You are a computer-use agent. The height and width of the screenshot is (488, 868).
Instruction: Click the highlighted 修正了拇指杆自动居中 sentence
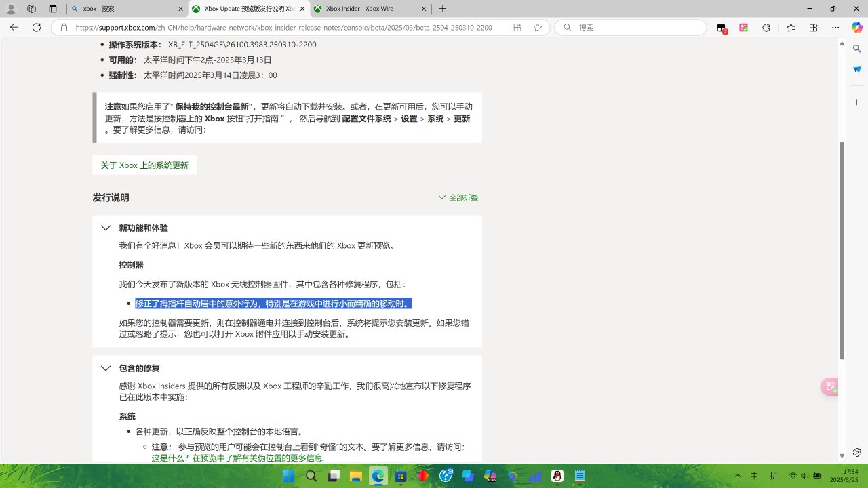click(x=273, y=304)
